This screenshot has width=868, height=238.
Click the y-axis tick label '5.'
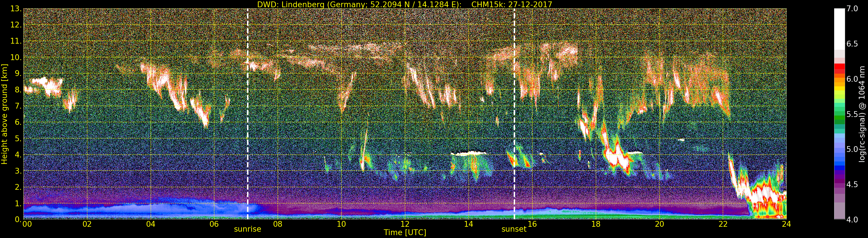18,139
